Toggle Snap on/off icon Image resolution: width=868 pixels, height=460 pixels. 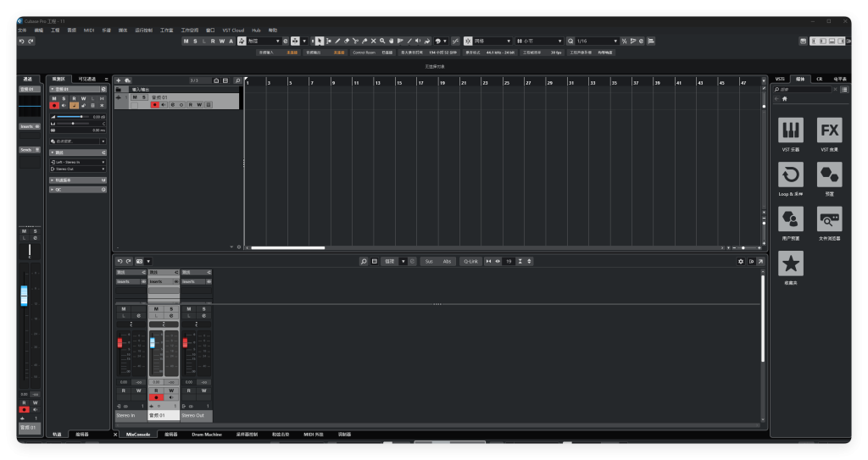pos(468,41)
